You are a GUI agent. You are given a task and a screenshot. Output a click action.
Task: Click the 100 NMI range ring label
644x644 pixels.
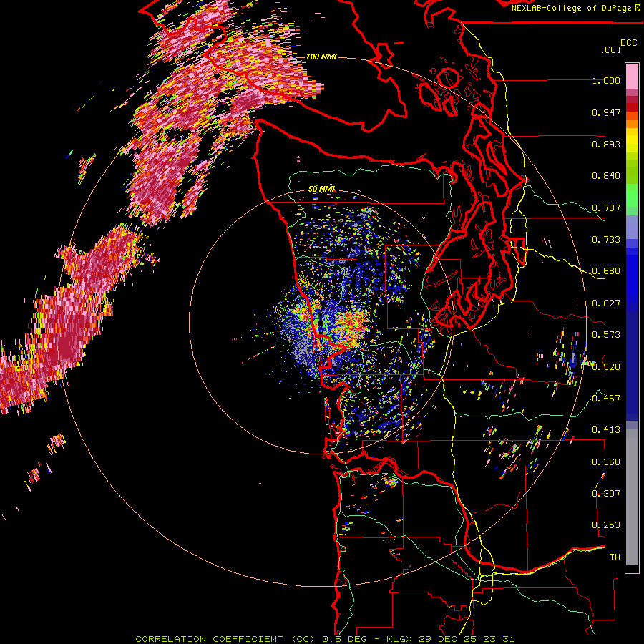click(321, 57)
